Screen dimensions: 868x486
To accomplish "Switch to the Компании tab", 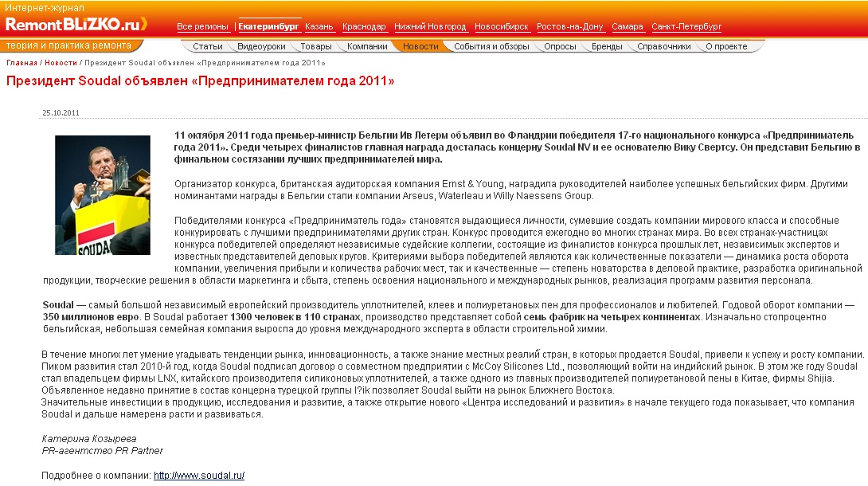I will pyautogui.click(x=367, y=46).
